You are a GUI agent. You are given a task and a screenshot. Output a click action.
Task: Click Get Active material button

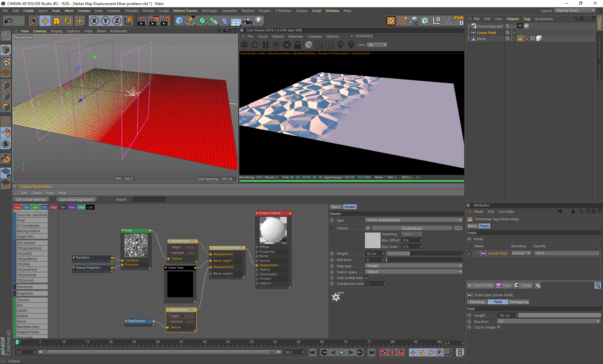pos(31,200)
